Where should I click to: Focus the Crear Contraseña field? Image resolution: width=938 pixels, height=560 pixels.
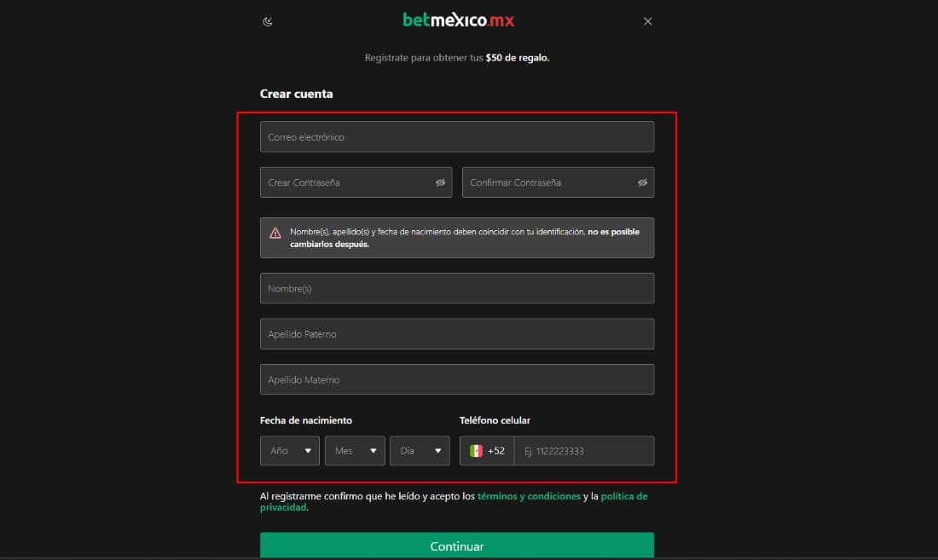tap(356, 182)
